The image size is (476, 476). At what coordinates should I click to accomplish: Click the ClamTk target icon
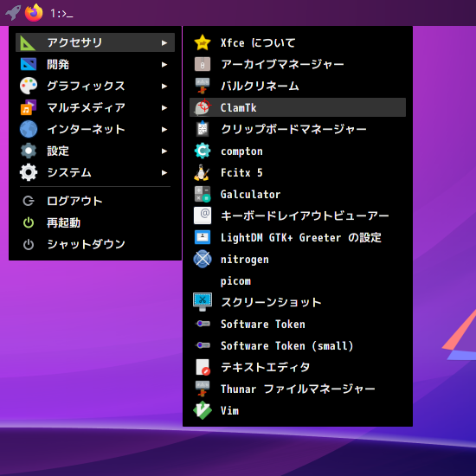click(203, 107)
